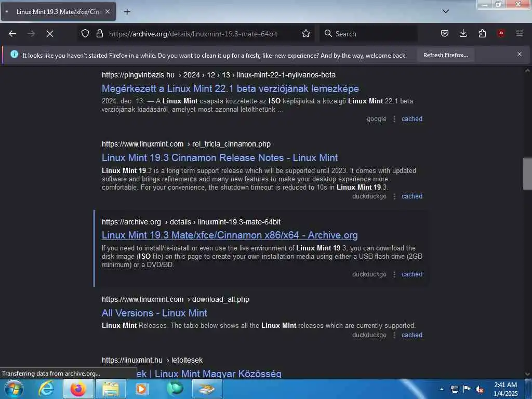Bookmark this page with the star
The width and height of the screenshot is (532, 399).
[306, 34]
